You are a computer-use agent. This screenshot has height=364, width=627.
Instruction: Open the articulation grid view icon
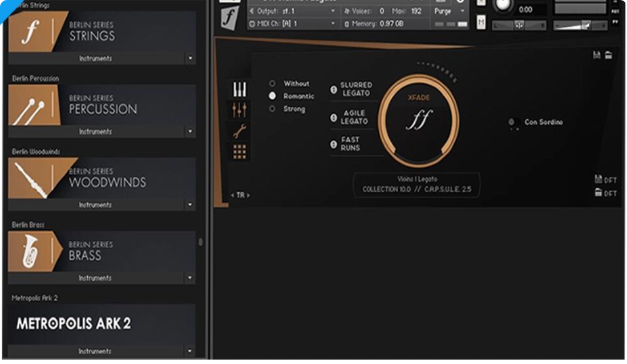click(x=240, y=152)
